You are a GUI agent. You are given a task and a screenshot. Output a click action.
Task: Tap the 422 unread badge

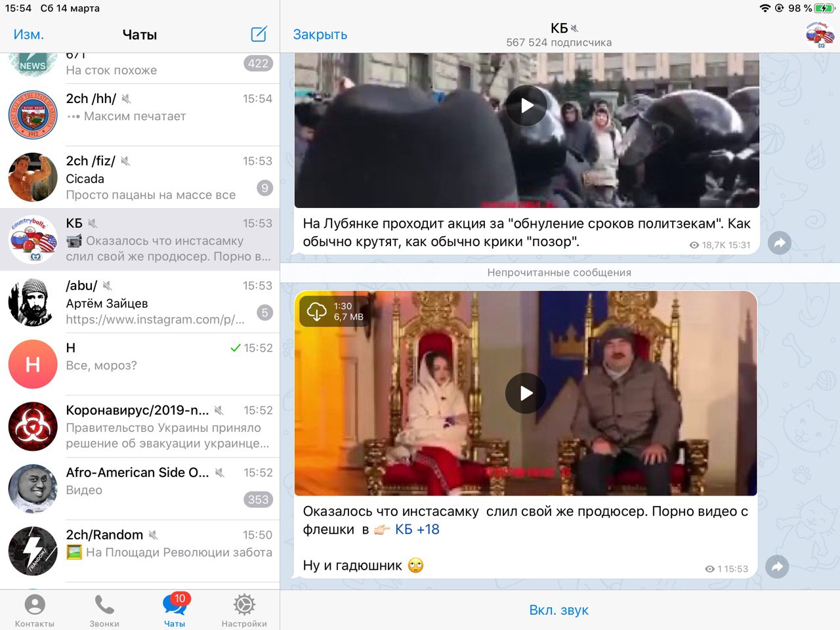click(x=258, y=63)
